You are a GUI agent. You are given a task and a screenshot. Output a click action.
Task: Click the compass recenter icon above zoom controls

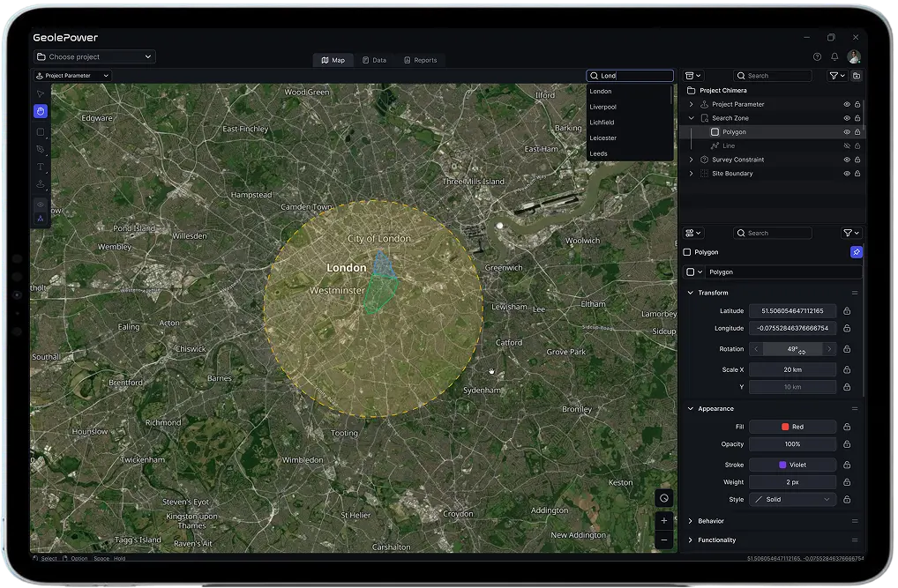tap(663, 497)
